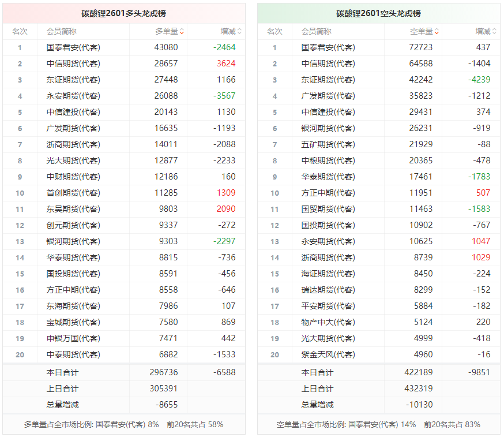Click 国泰君安(代客) in long positions table
This screenshot has width=504, height=437.
(x=73, y=48)
